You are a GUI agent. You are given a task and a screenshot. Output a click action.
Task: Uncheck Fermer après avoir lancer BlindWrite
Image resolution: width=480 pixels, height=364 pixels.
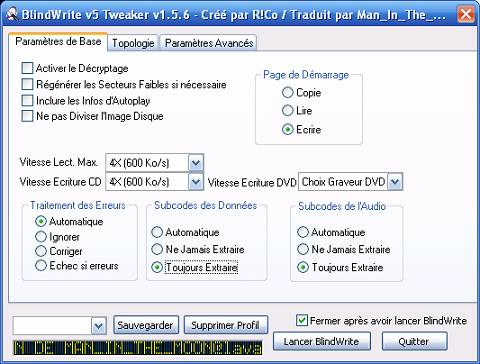point(301,320)
